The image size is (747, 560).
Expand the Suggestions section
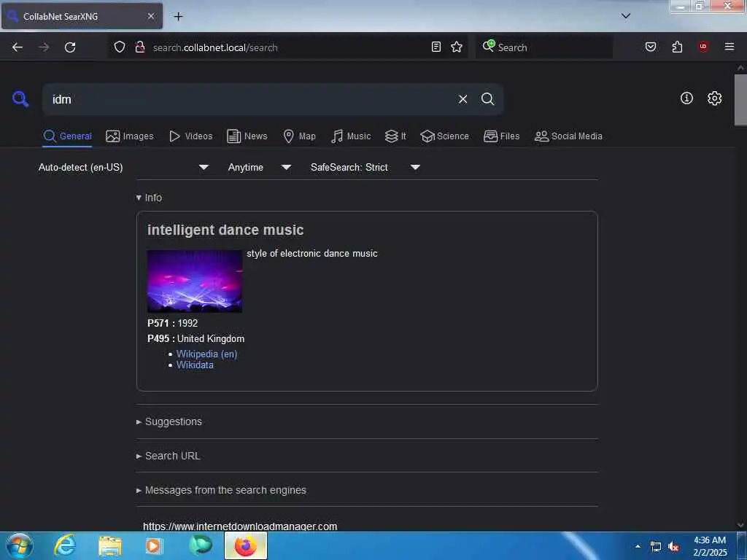(169, 421)
